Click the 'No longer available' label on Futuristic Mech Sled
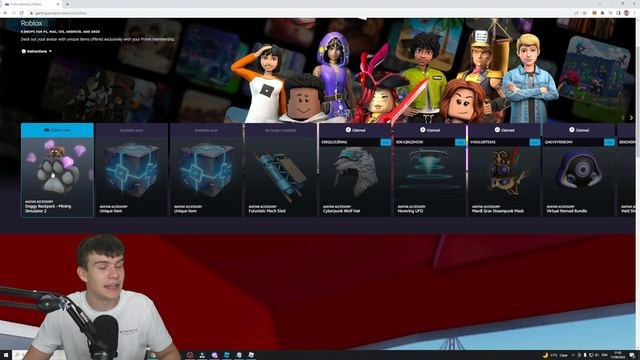 click(x=280, y=130)
